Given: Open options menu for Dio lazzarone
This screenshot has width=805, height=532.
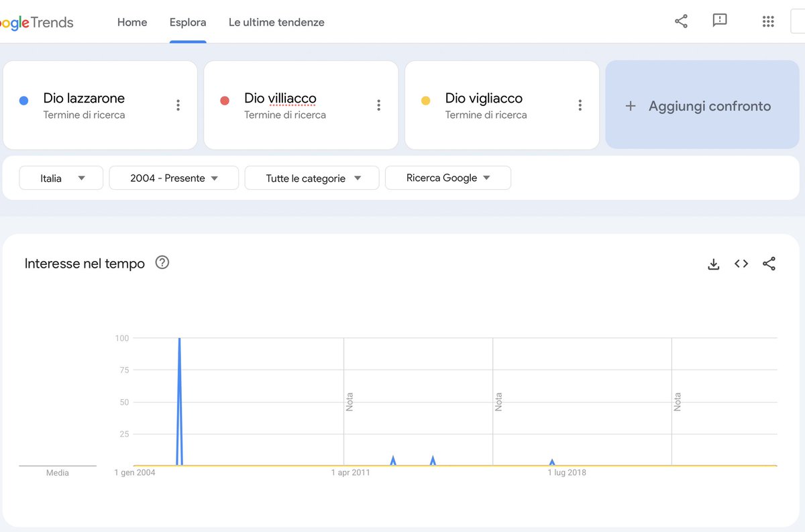Looking at the screenshot, I should (178, 105).
